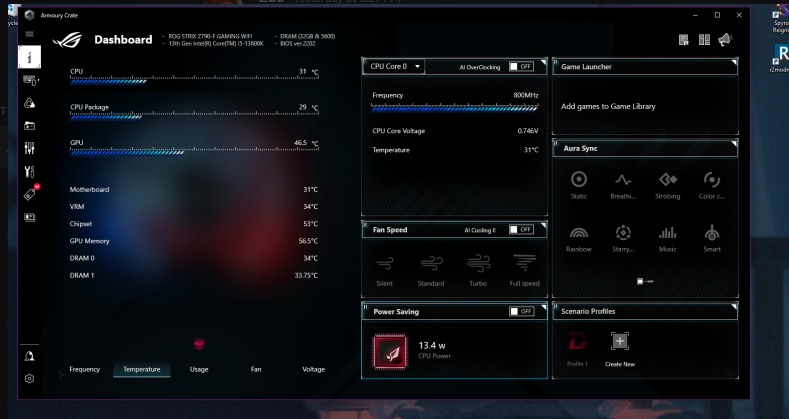Open the Aura Sync sidebar icon
Viewport: 789px width, 419px height.
29,103
